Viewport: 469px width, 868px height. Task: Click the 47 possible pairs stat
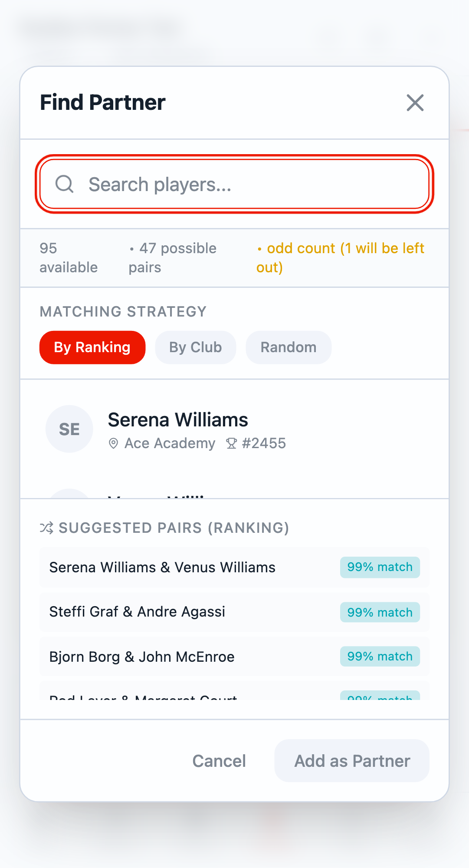coord(173,257)
